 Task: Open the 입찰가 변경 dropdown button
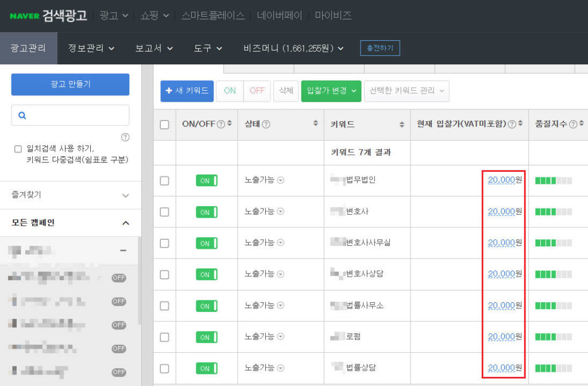point(331,91)
